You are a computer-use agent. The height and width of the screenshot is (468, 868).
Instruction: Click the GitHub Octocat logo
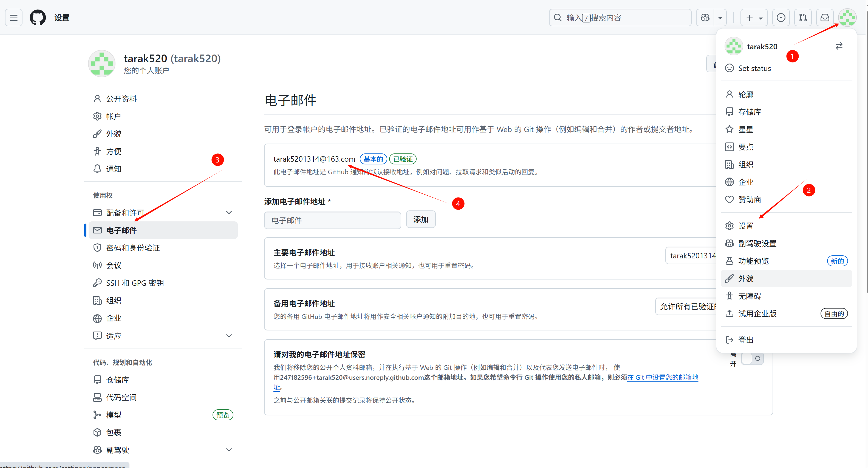click(x=37, y=18)
